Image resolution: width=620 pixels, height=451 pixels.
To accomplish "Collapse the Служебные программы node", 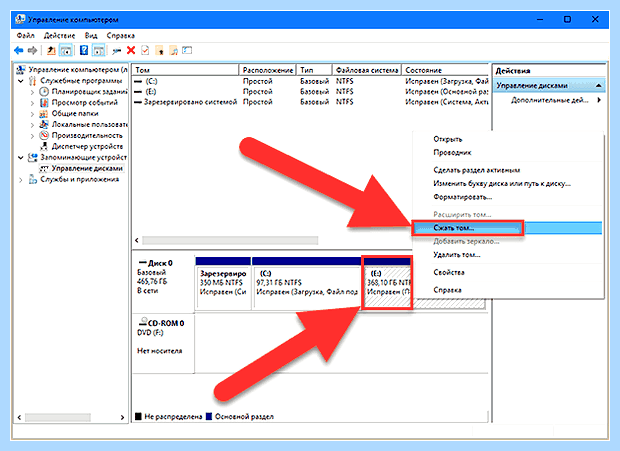I will click(x=21, y=81).
